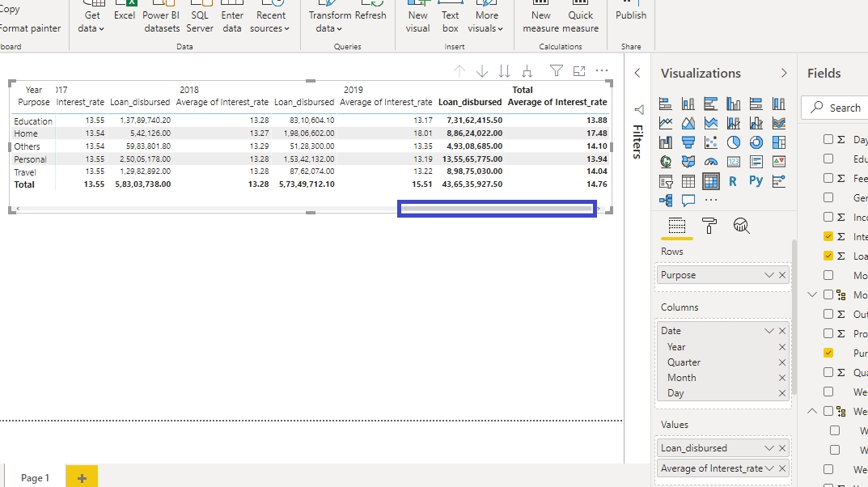
Task: Enter Focus mode for the matrix
Action: click(x=579, y=71)
